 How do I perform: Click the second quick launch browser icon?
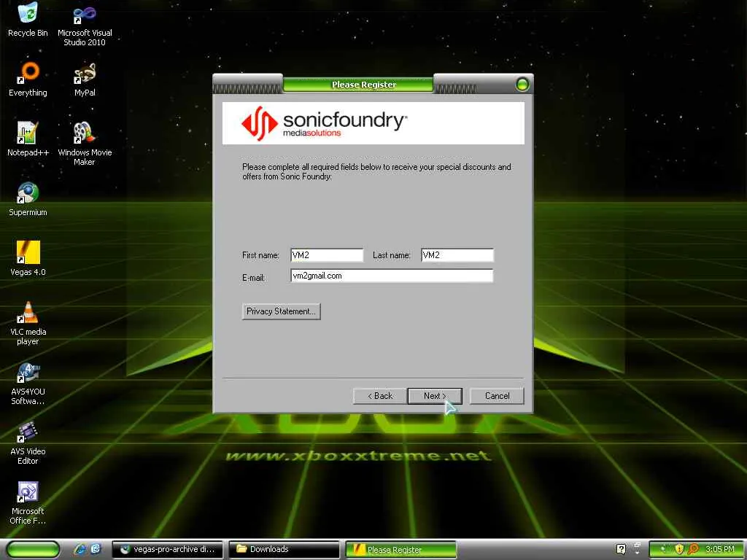pyautogui.click(x=96, y=549)
